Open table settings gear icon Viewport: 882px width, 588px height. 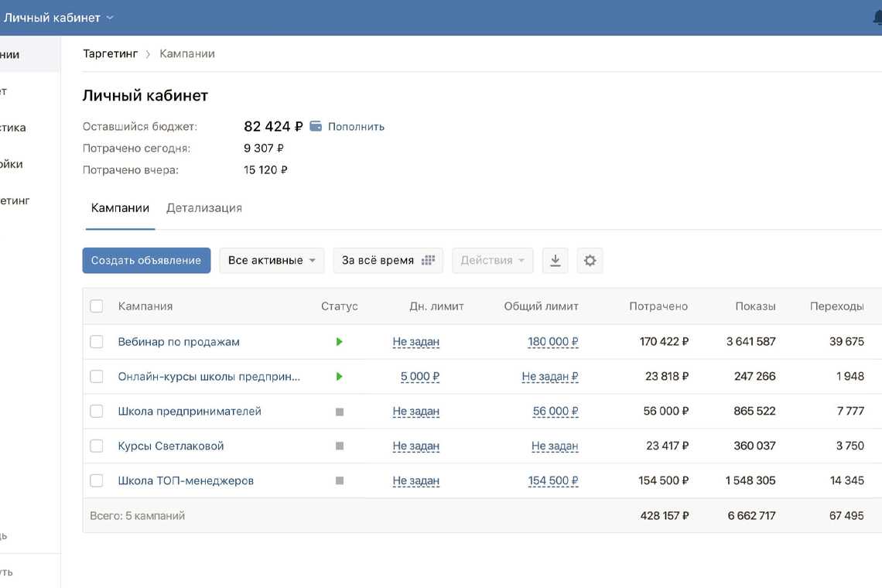tap(590, 261)
